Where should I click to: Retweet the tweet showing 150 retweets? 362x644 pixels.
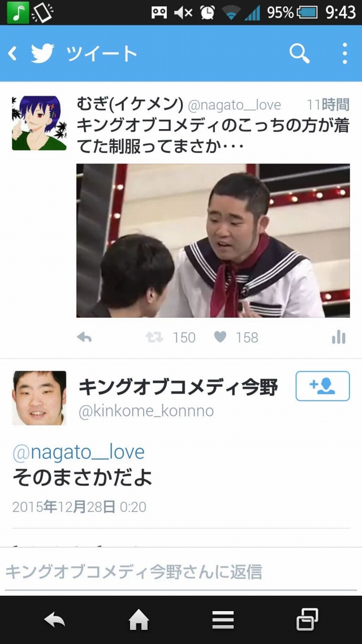coord(154,337)
